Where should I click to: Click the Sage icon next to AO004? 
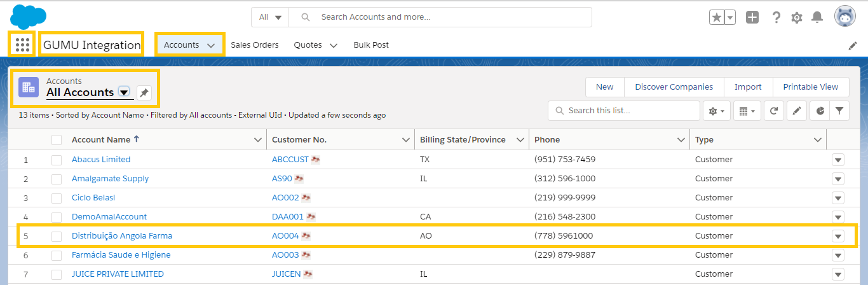pyautogui.click(x=306, y=236)
